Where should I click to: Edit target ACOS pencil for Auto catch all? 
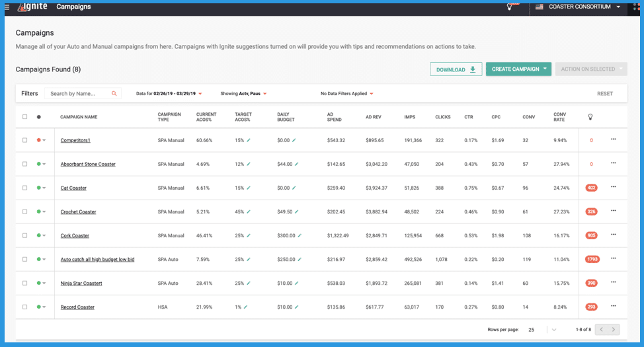[x=249, y=260]
